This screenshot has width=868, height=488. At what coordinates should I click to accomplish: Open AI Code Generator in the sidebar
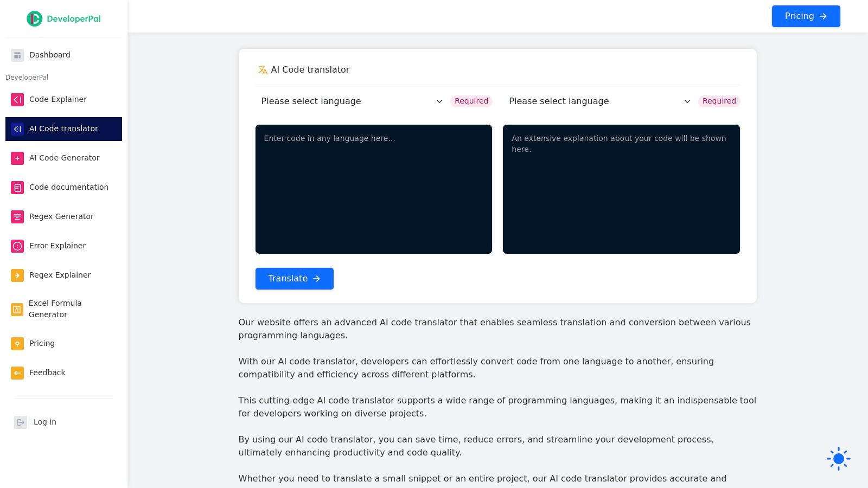point(64,158)
